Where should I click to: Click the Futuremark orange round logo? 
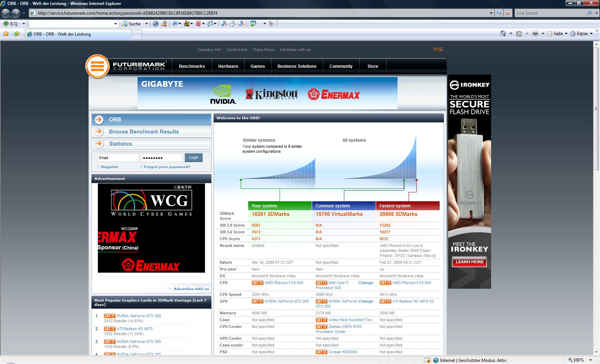97,66
